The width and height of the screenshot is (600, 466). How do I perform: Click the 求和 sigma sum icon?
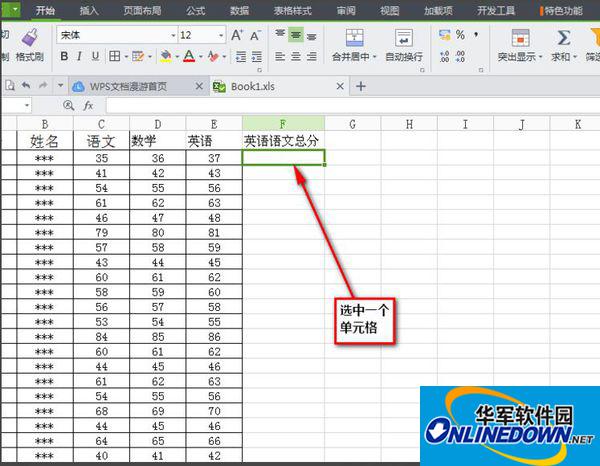click(x=564, y=38)
